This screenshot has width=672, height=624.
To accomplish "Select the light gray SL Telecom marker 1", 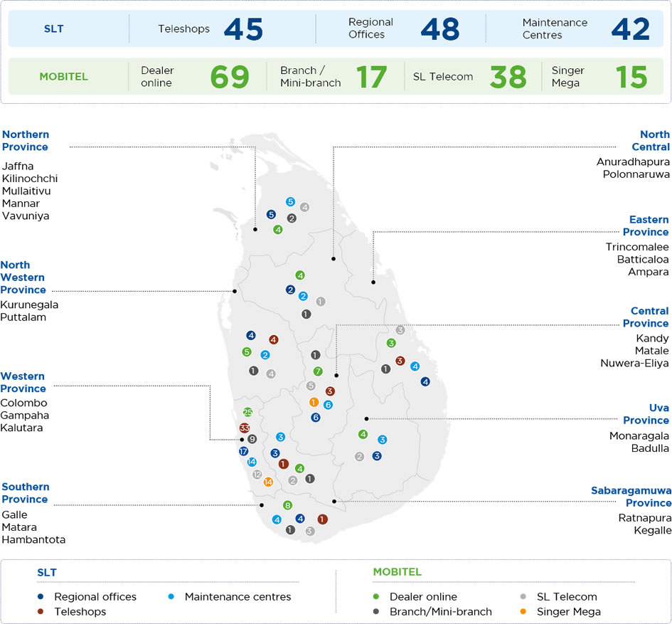I will 321,302.
